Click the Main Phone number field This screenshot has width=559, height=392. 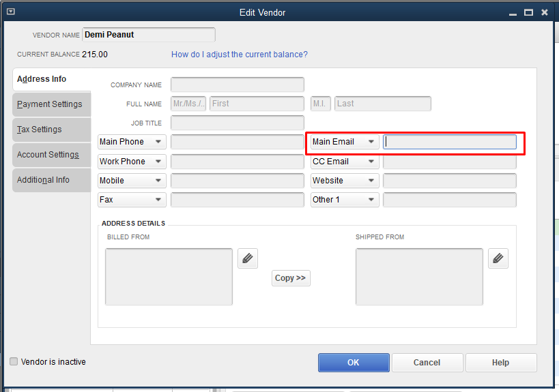(238, 142)
